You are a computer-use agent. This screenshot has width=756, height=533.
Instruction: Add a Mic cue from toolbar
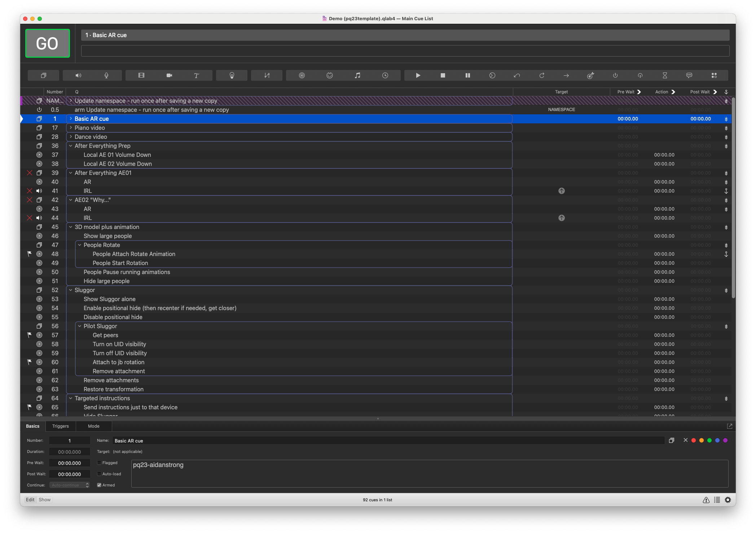[x=106, y=75]
